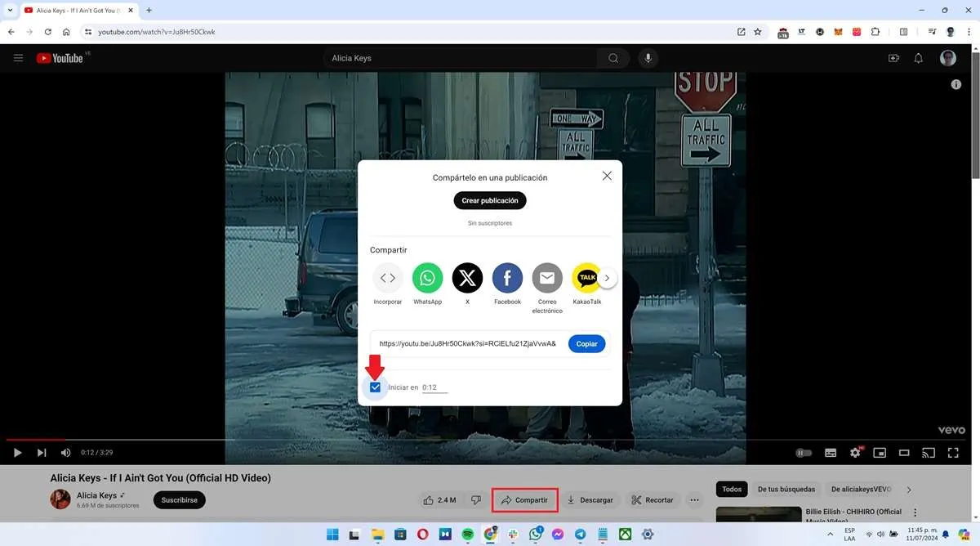Select the De tus búsquedas chip
Viewport: 980px width, 546px height.
[x=786, y=489]
